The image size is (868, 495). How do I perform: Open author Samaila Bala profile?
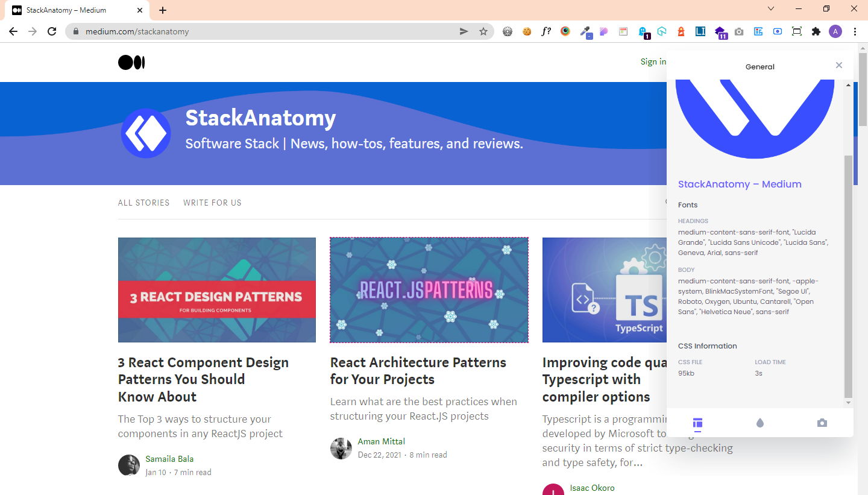(x=169, y=459)
